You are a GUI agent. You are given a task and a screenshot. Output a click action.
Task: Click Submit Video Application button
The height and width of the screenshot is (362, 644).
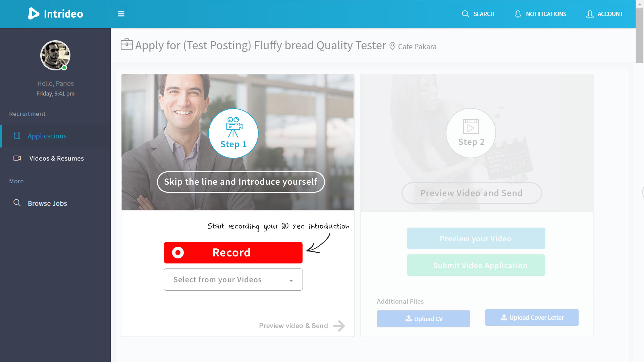coord(476,265)
